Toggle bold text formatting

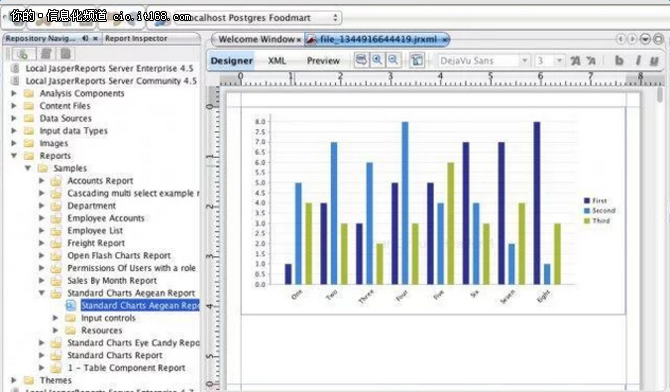click(x=619, y=61)
